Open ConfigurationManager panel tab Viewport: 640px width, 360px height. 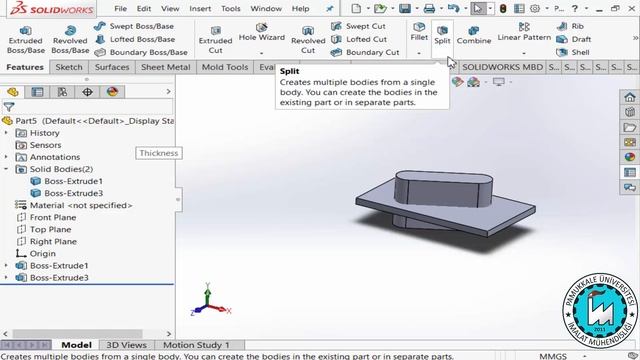pyautogui.click(x=62, y=92)
